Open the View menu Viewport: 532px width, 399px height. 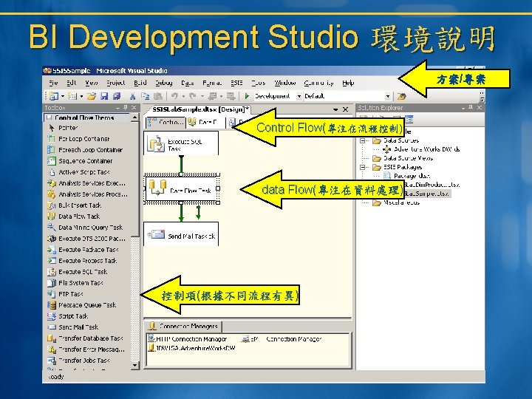tap(92, 83)
